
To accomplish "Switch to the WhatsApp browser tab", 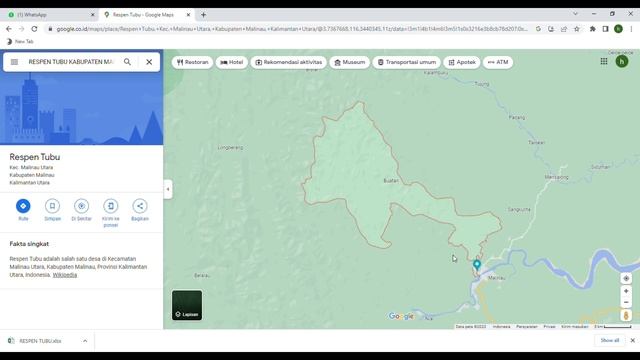I will click(x=51, y=15).
